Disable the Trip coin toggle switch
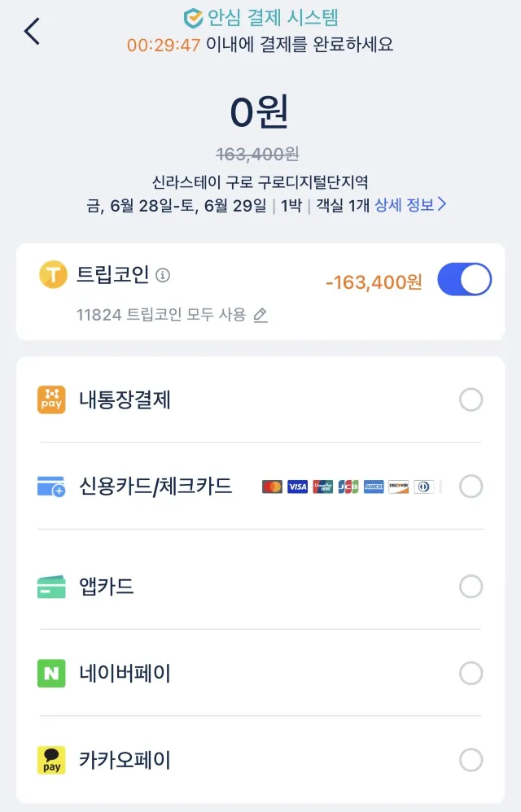 click(466, 277)
